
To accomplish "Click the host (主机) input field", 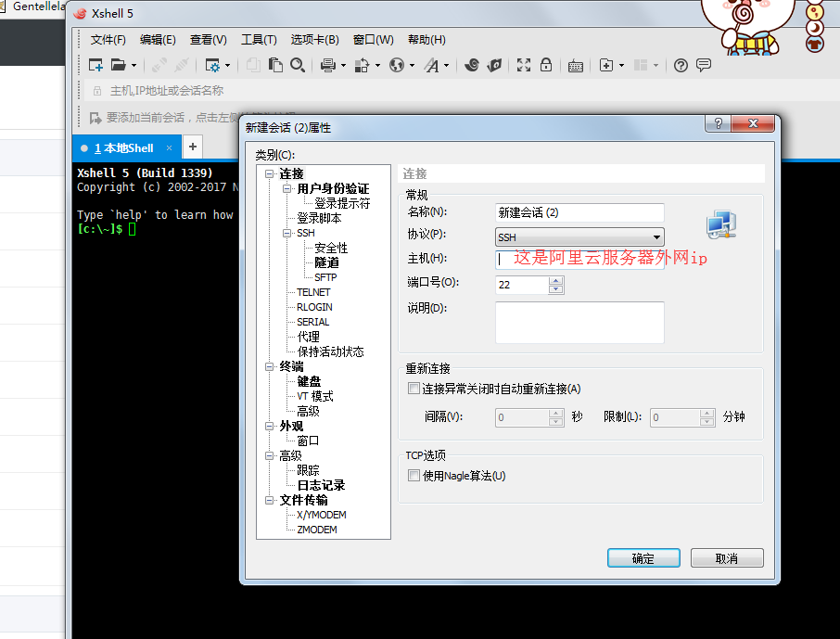I will (579, 259).
